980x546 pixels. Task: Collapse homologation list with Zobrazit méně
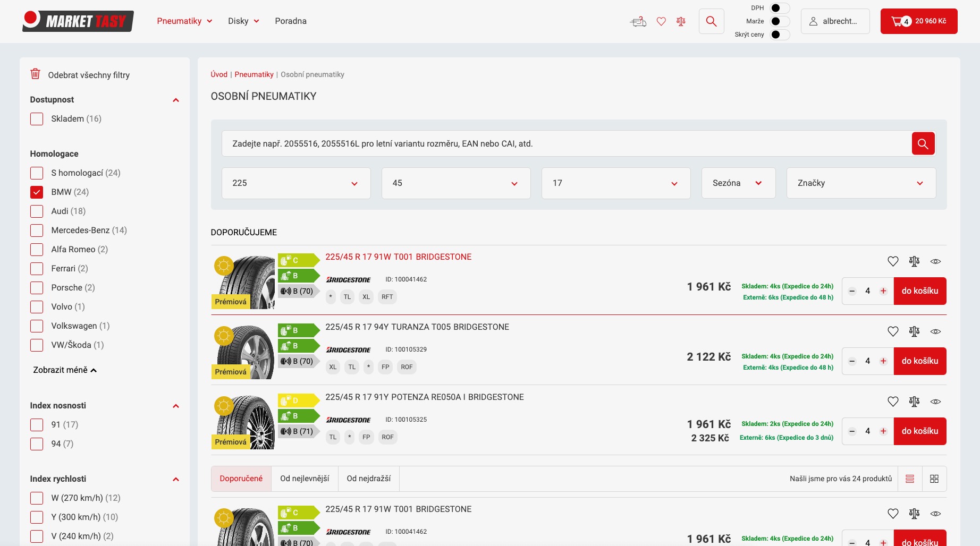point(65,370)
